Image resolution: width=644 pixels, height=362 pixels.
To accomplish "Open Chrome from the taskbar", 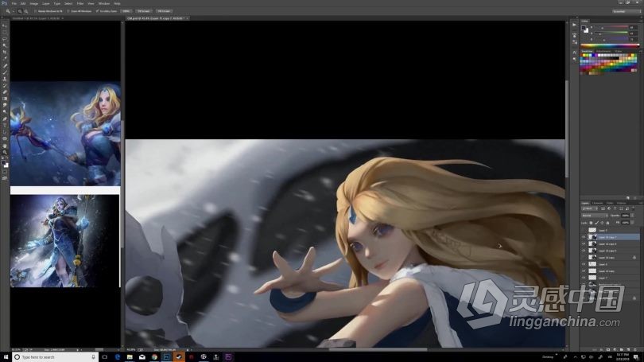I will [x=154, y=357].
